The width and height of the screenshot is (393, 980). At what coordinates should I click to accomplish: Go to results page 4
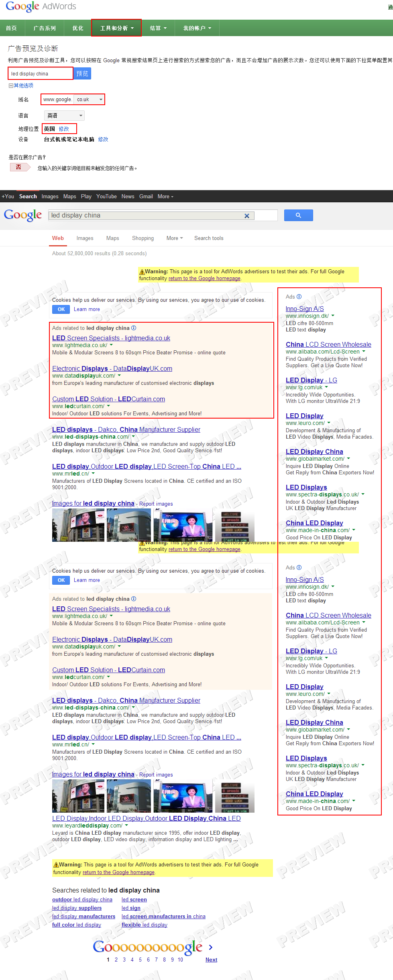(x=132, y=960)
